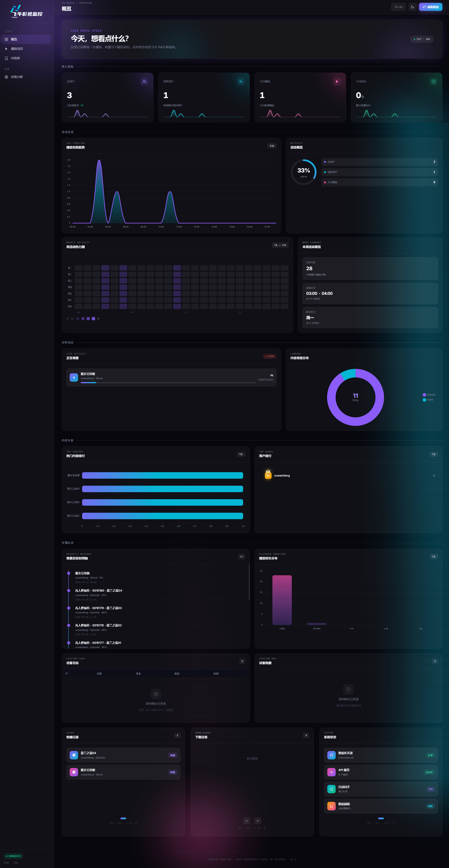The height and width of the screenshot is (868, 449).
Task: Click the 慕兰之战02 bar in 热门内容排行
Action: pos(162,516)
